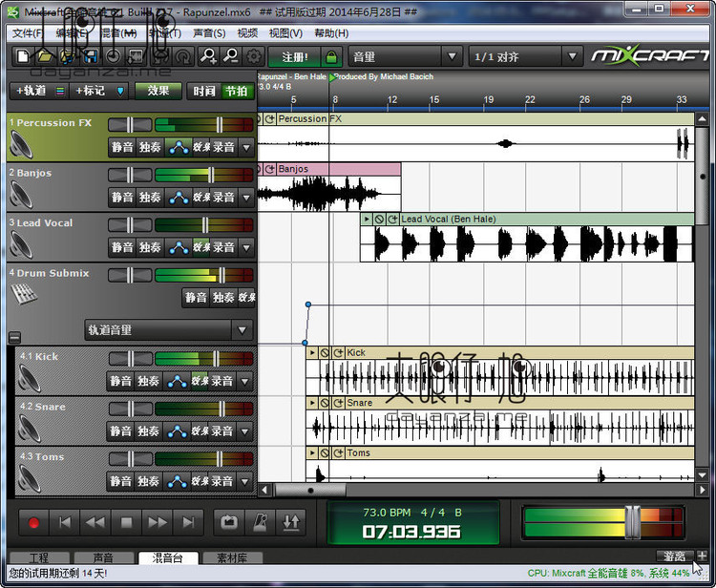The image size is (716, 588).
Task: Mute the Drum Submix track
Action: point(196,297)
